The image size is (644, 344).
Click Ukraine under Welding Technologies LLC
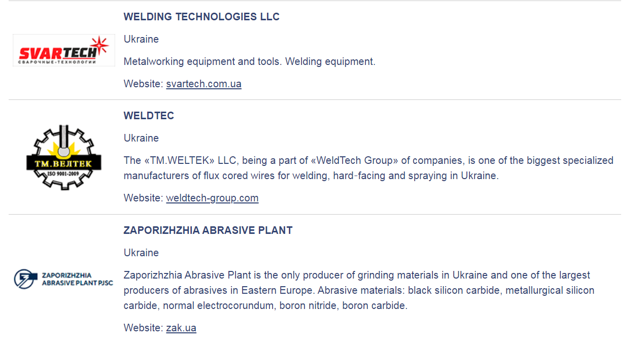point(141,39)
